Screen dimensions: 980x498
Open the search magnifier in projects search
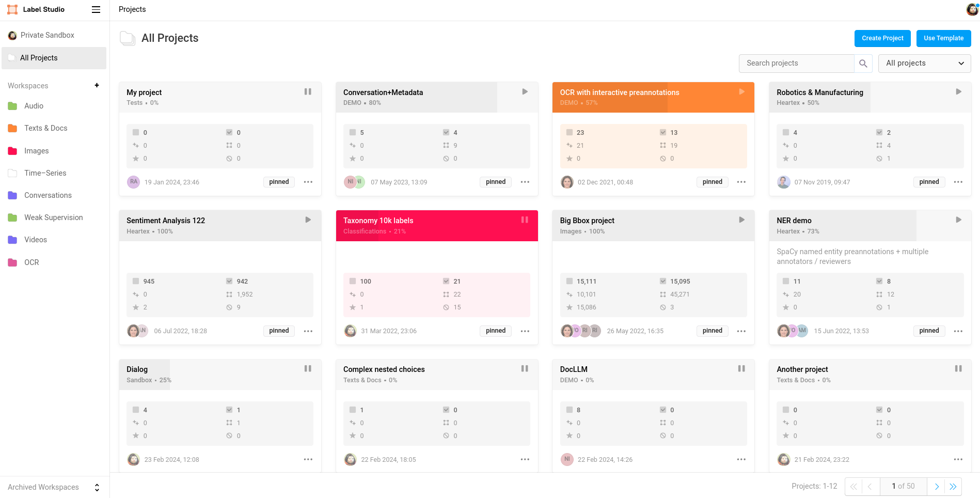(x=863, y=63)
